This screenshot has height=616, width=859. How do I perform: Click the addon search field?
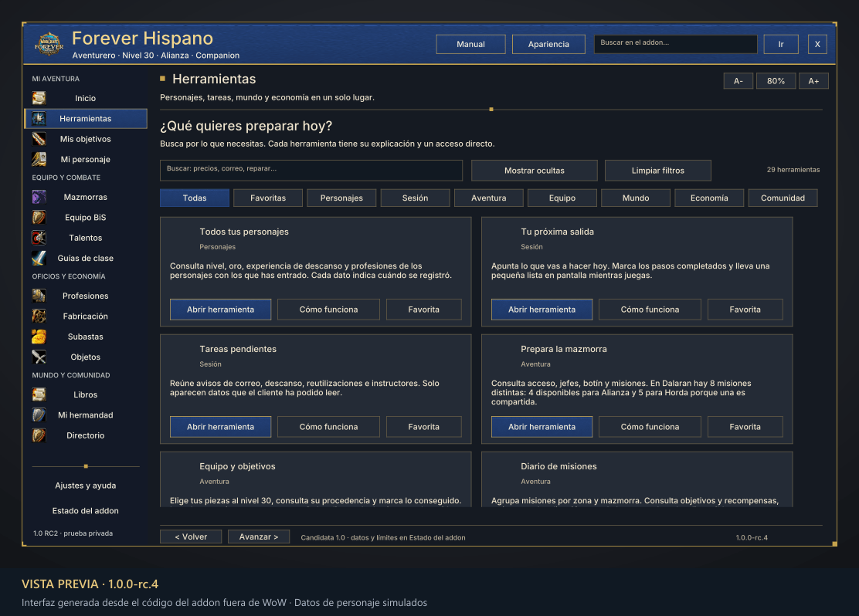675,44
